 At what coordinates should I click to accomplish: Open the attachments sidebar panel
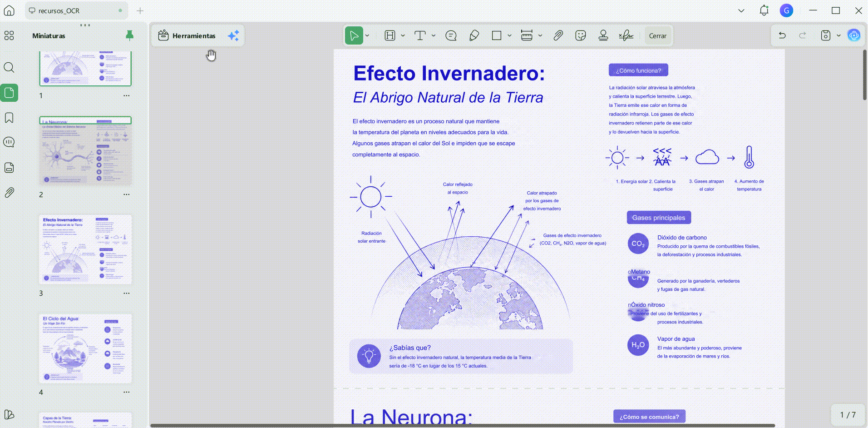(9, 193)
